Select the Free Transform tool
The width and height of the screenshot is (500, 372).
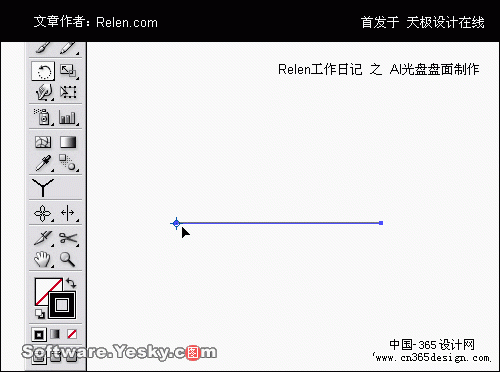pyautogui.click(x=68, y=92)
